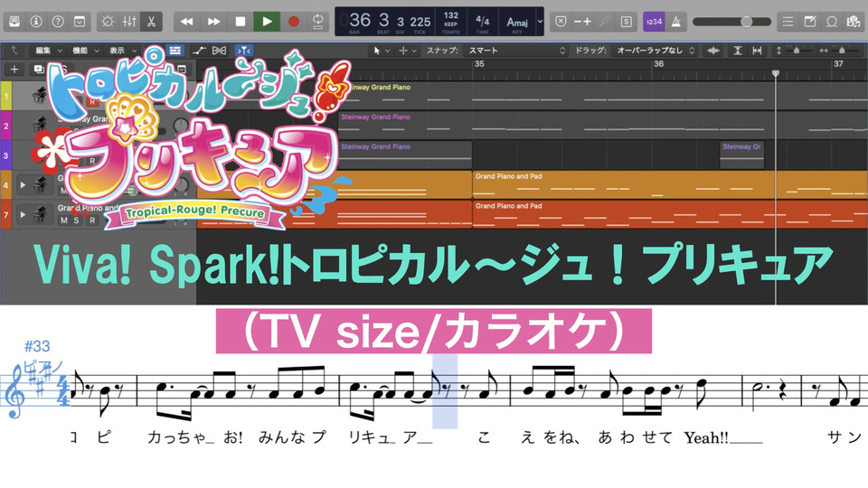Image resolution: width=868 pixels, height=488 pixels.
Task: Open the Loop Browser icon
Action: (832, 22)
